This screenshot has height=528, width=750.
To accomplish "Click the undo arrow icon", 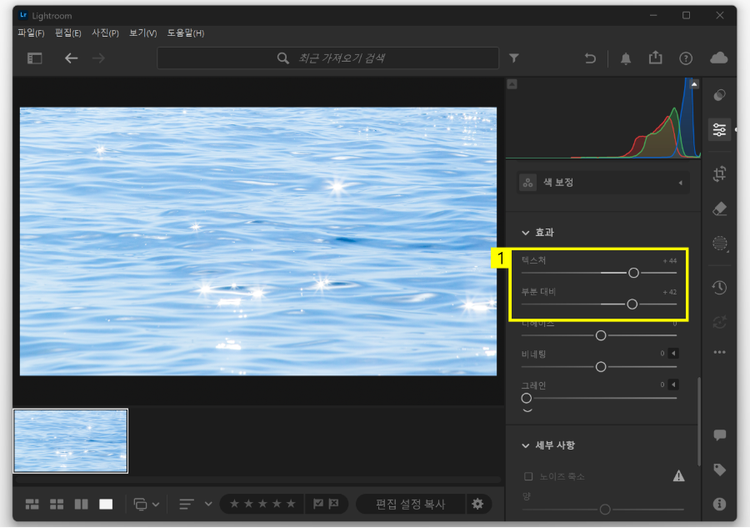I will tap(590, 58).
